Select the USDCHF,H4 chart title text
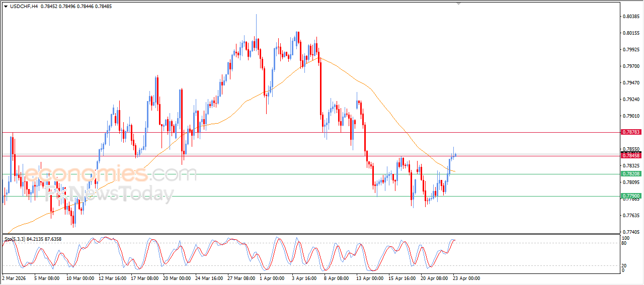 pos(24,6)
